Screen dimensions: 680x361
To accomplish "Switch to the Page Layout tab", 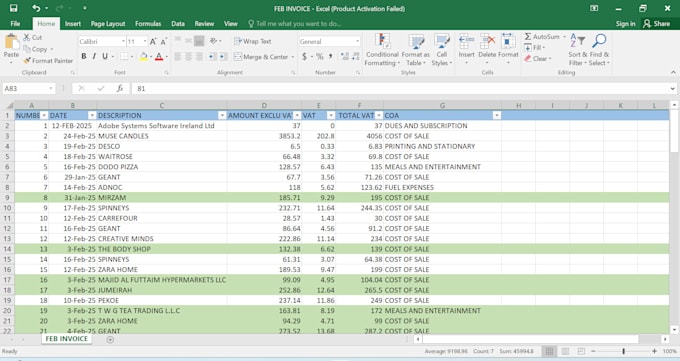I will click(x=108, y=23).
